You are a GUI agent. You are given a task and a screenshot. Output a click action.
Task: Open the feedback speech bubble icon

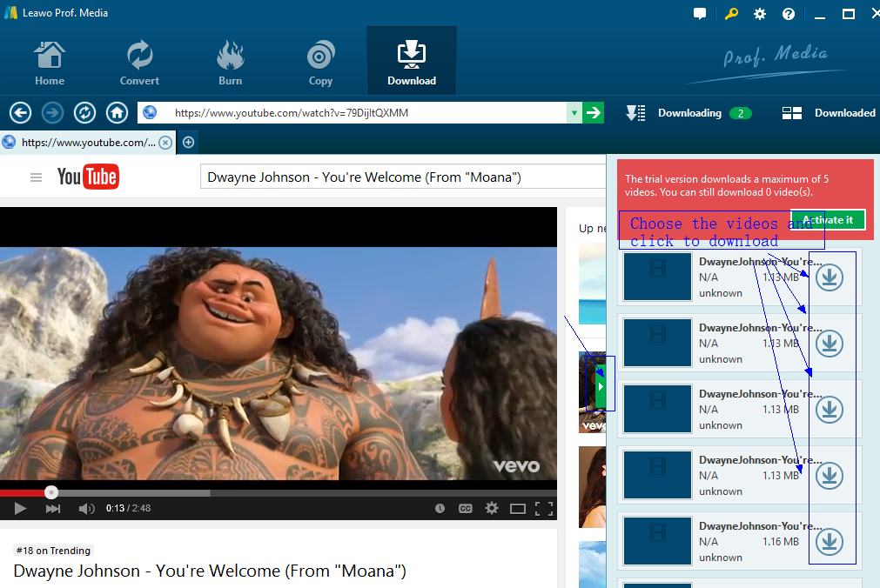[x=700, y=13]
